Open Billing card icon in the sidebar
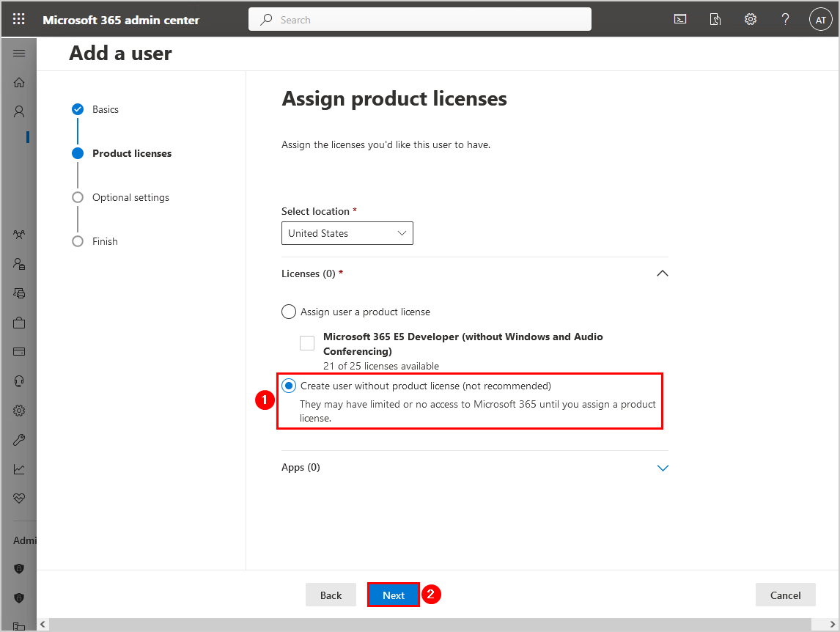 19,352
